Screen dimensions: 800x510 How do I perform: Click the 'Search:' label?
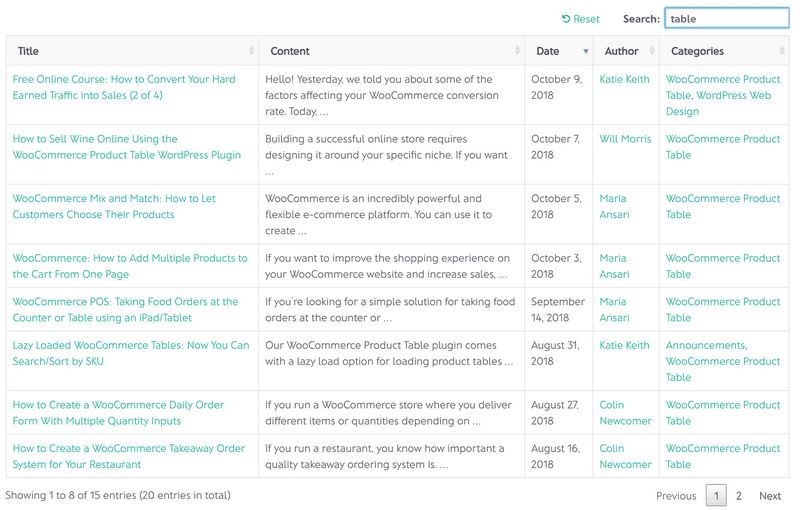click(x=641, y=19)
